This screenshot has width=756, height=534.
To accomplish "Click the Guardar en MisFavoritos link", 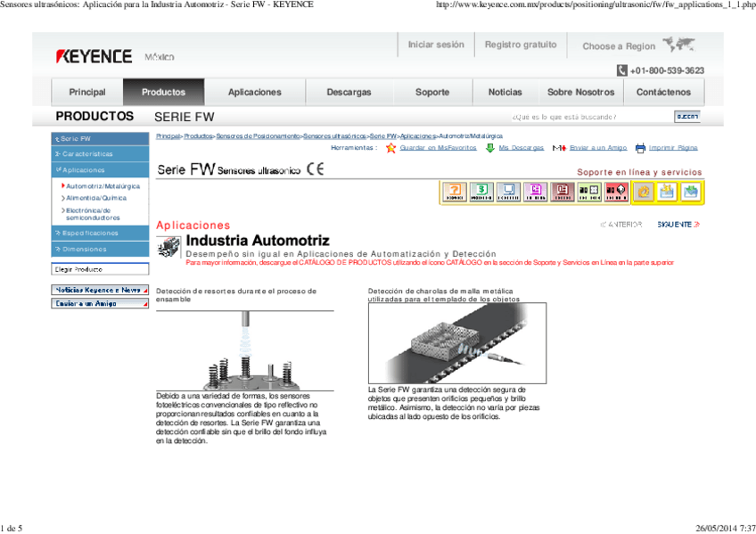I will pyautogui.click(x=438, y=148).
